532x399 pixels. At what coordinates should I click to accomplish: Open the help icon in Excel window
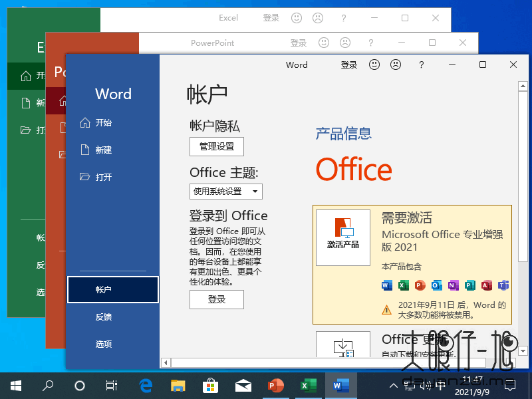(x=343, y=18)
